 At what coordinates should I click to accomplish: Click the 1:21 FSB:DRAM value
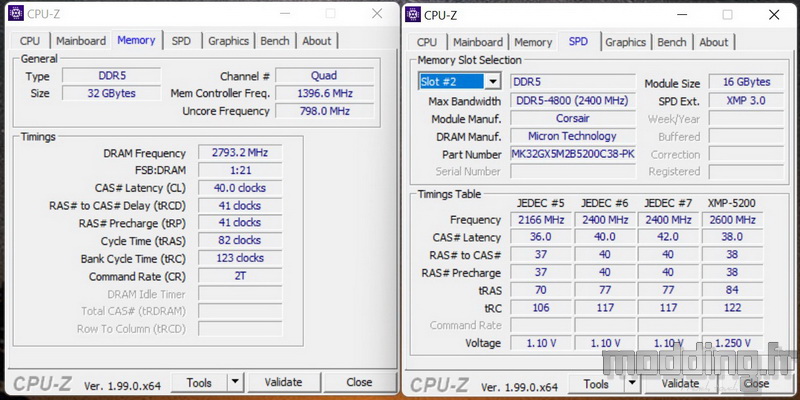(x=240, y=170)
